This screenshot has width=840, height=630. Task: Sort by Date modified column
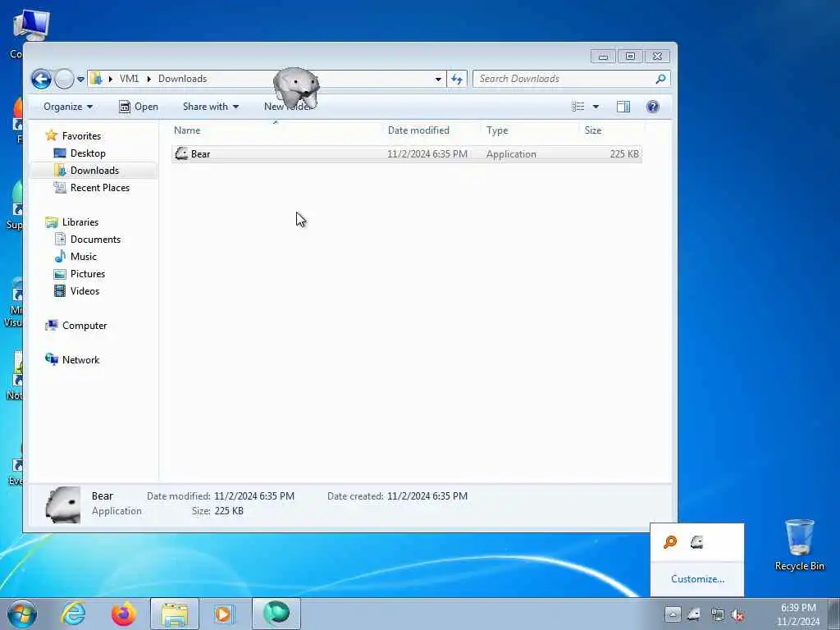point(418,130)
